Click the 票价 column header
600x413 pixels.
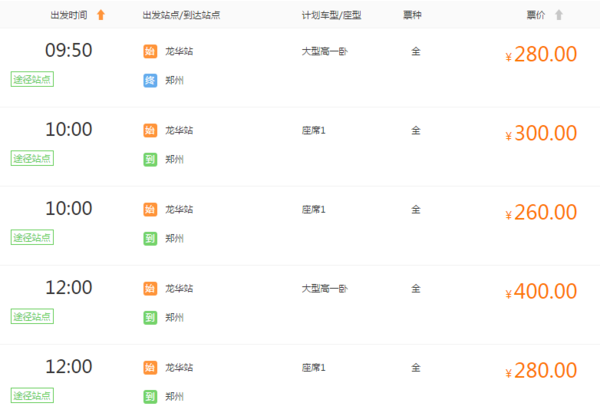[x=537, y=15]
